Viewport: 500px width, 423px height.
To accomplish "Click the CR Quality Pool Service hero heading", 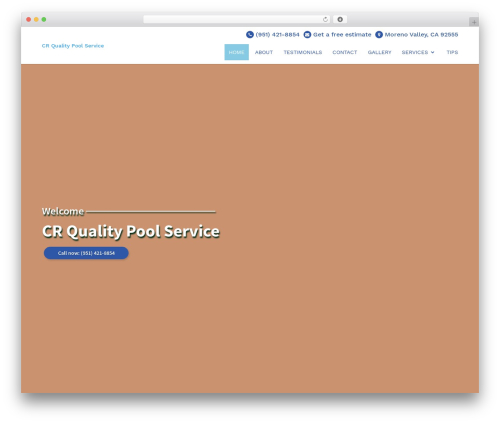I will (131, 231).
